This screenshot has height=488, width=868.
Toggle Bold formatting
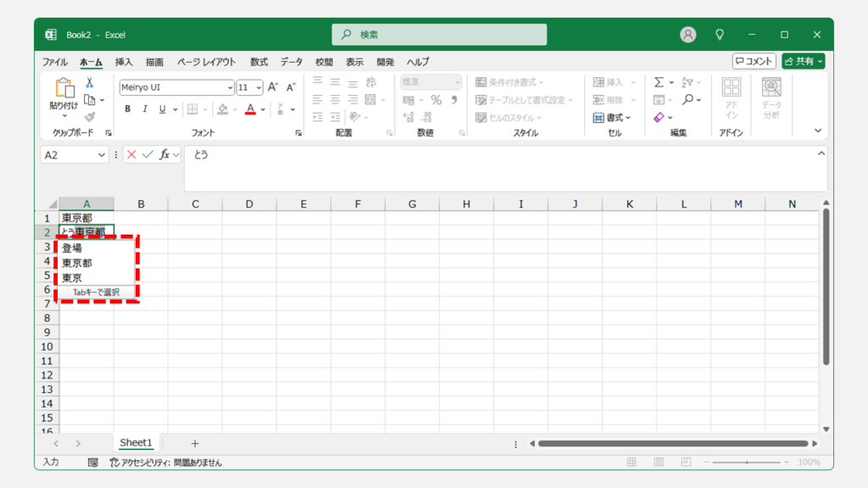point(128,109)
